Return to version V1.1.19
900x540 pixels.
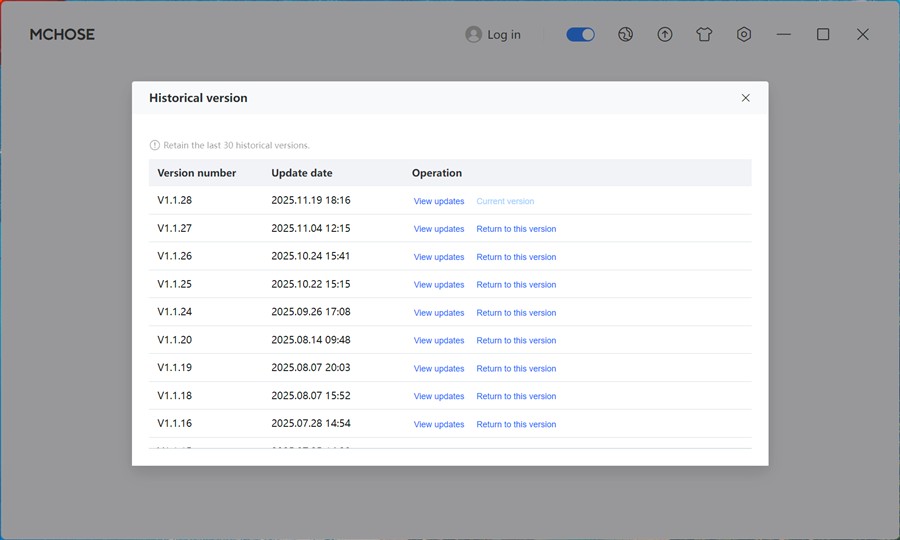click(516, 369)
